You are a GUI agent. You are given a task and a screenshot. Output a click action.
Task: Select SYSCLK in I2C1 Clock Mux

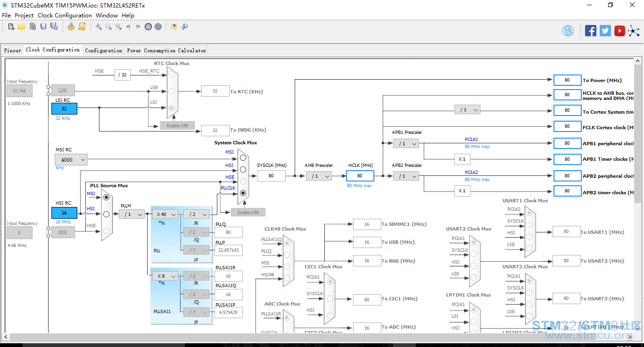[x=330, y=298]
